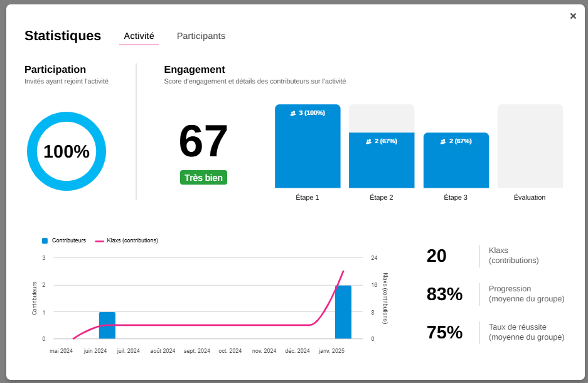Click contributors icon on Étape 3 bar
This screenshot has height=383, width=588.
[443, 141]
